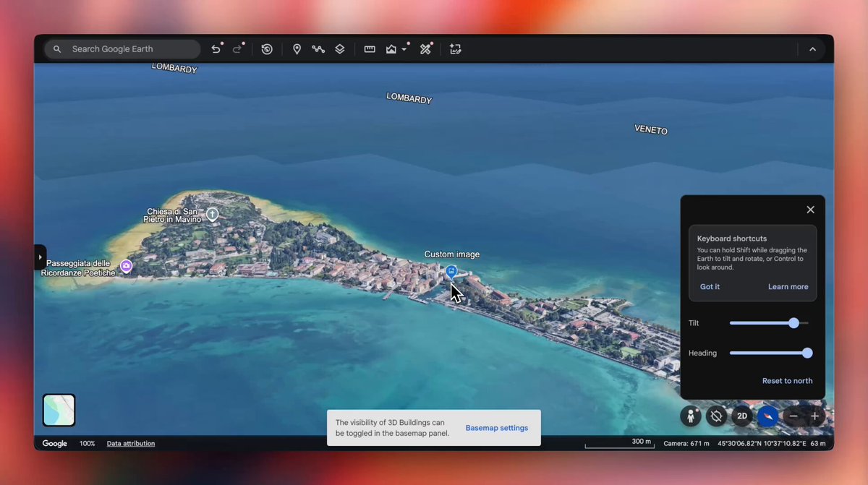Click the blue compass button
Screen dimensions: 868x485
tap(767, 416)
